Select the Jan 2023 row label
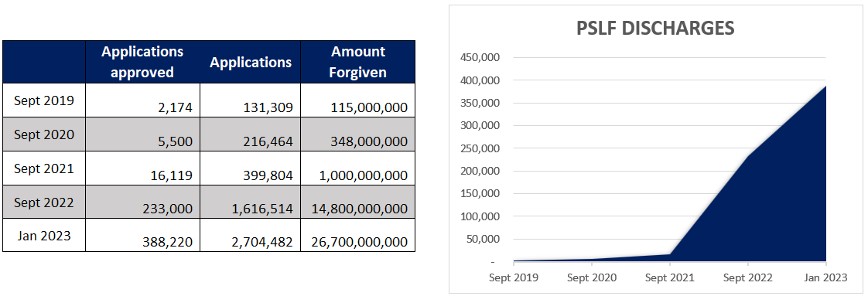868x296 pixels. pos(44,235)
